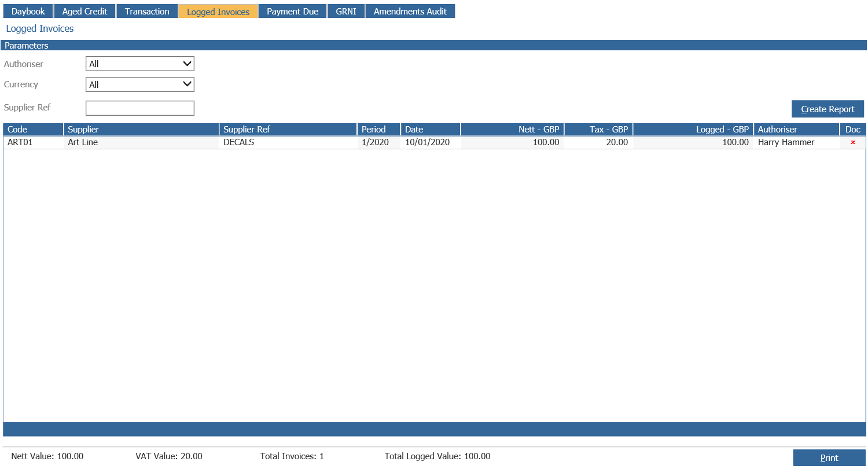Open the Amendments Audit tab
Screen dimensions: 868x476
(x=410, y=10)
